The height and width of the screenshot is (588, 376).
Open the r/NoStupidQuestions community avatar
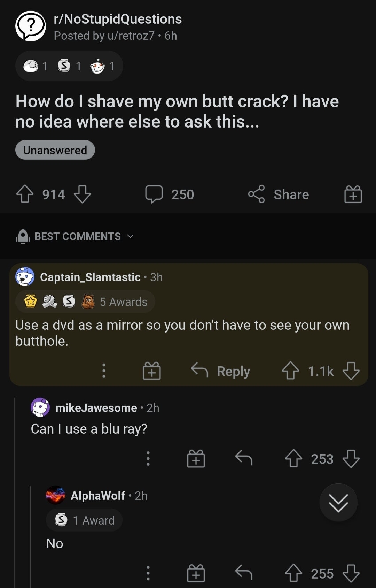[x=31, y=26]
